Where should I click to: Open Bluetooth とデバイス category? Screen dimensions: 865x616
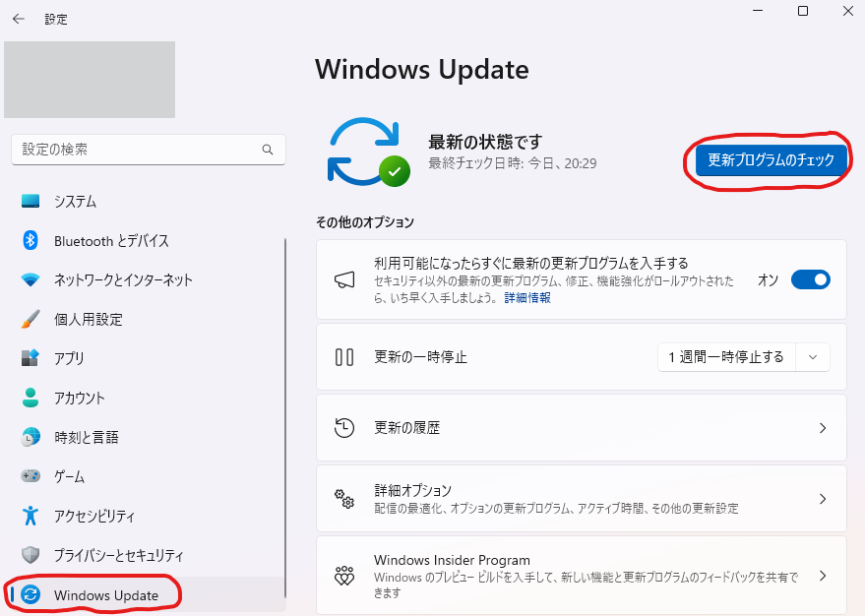(147, 241)
